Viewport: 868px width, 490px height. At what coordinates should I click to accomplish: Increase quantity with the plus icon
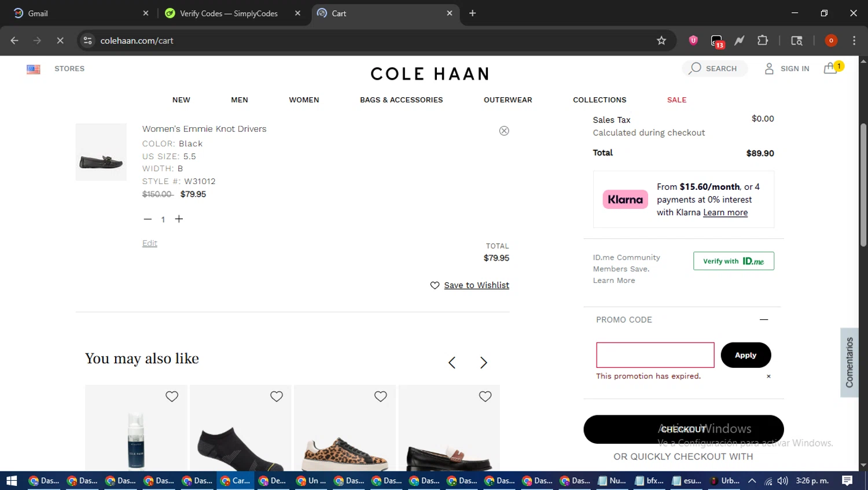click(x=179, y=219)
